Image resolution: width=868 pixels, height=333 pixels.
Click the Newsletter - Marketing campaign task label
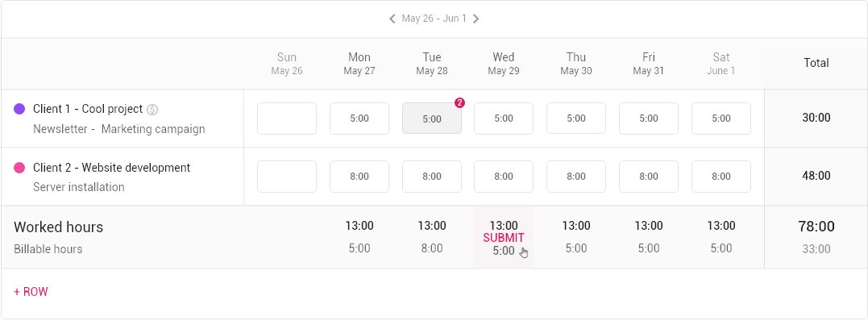[x=119, y=129]
